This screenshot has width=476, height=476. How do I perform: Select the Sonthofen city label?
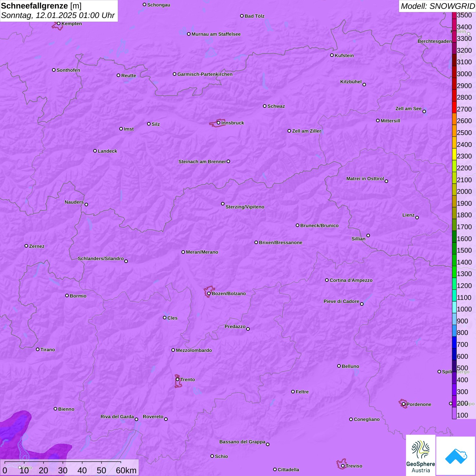tap(68, 70)
